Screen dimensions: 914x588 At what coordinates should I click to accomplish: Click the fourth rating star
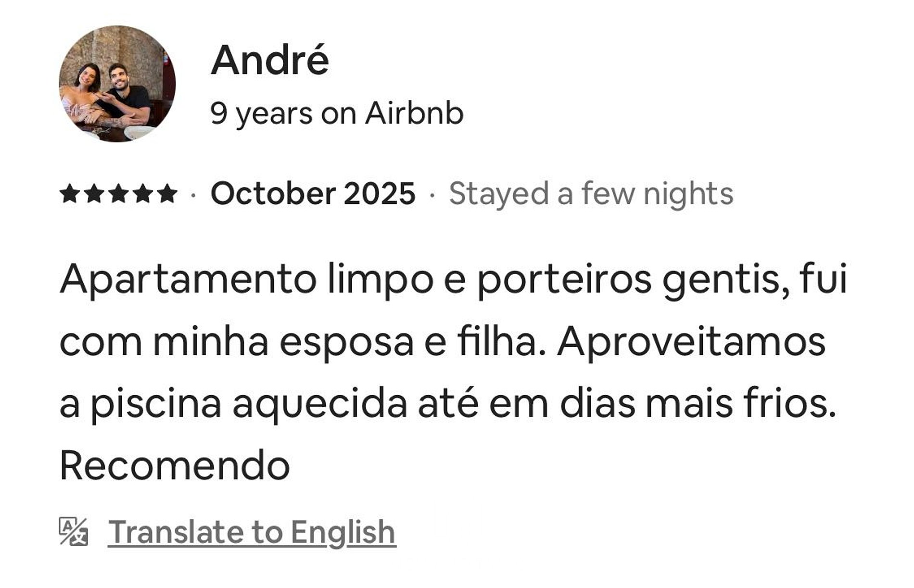[x=143, y=194]
